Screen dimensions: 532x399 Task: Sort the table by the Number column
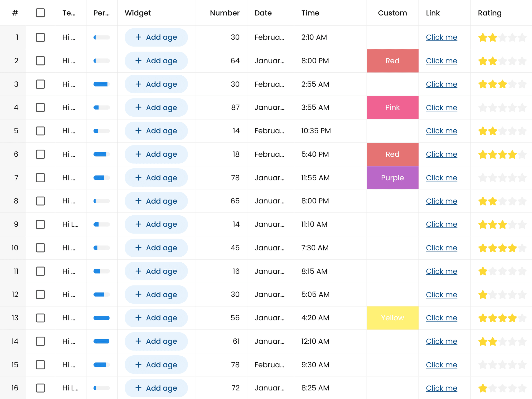click(x=224, y=13)
